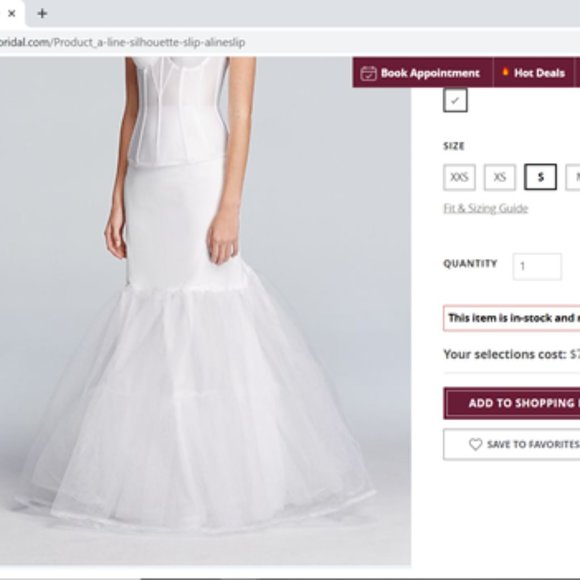Choose size XXS

[459, 177]
